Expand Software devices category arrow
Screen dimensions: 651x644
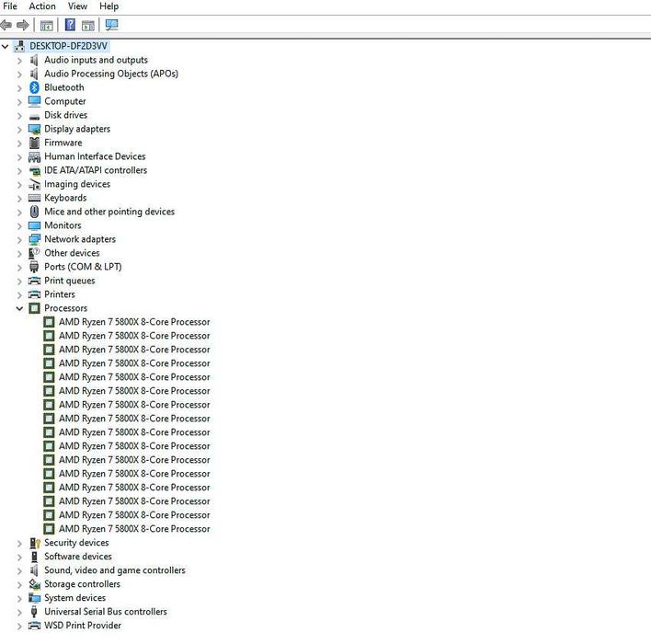tap(19, 558)
